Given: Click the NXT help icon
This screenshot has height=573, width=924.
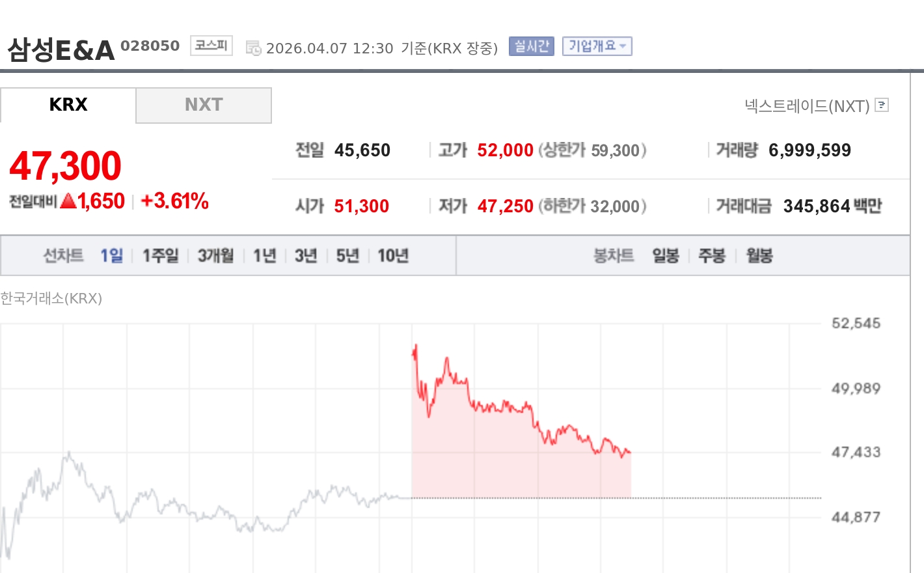Looking at the screenshot, I should (x=882, y=105).
